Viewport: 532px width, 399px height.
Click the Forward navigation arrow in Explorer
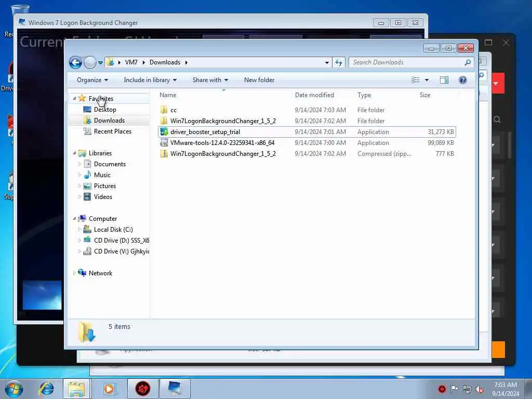pos(90,62)
